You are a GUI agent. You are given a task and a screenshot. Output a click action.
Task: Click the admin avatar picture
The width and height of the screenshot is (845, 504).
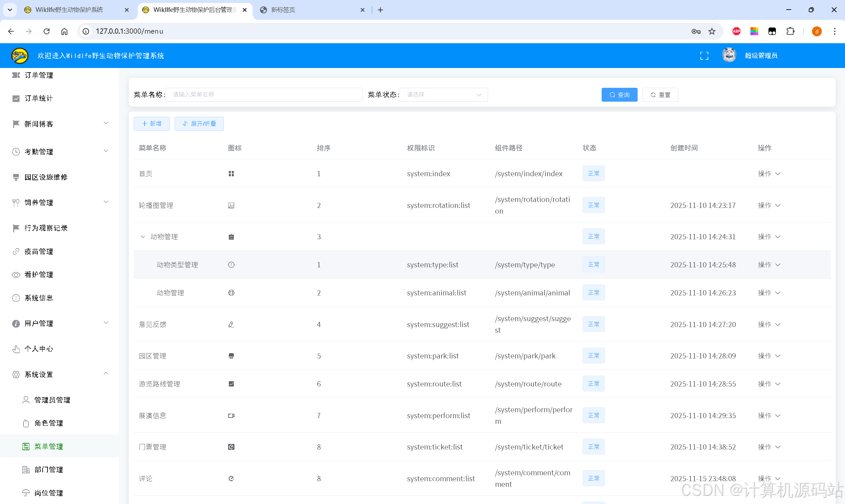729,55
